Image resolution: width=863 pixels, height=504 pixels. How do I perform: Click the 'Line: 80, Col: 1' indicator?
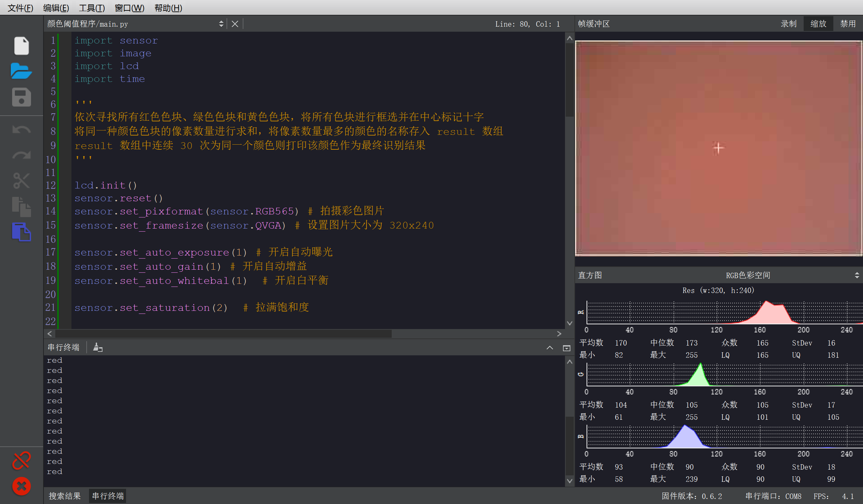[x=527, y=24]
